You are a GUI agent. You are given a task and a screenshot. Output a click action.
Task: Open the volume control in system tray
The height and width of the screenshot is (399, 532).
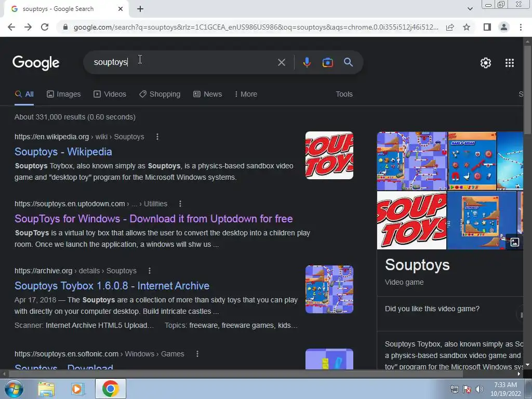(480, 389)
